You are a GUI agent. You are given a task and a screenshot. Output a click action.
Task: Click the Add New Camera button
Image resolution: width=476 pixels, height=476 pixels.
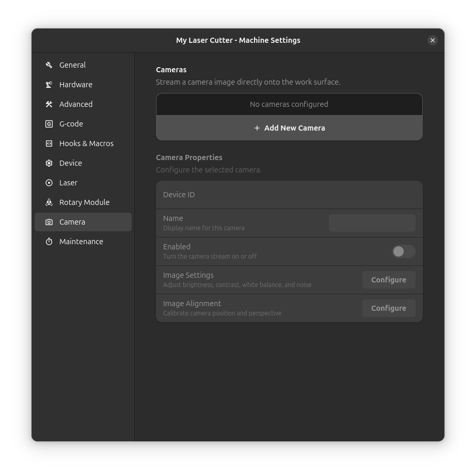coord(289,128)
